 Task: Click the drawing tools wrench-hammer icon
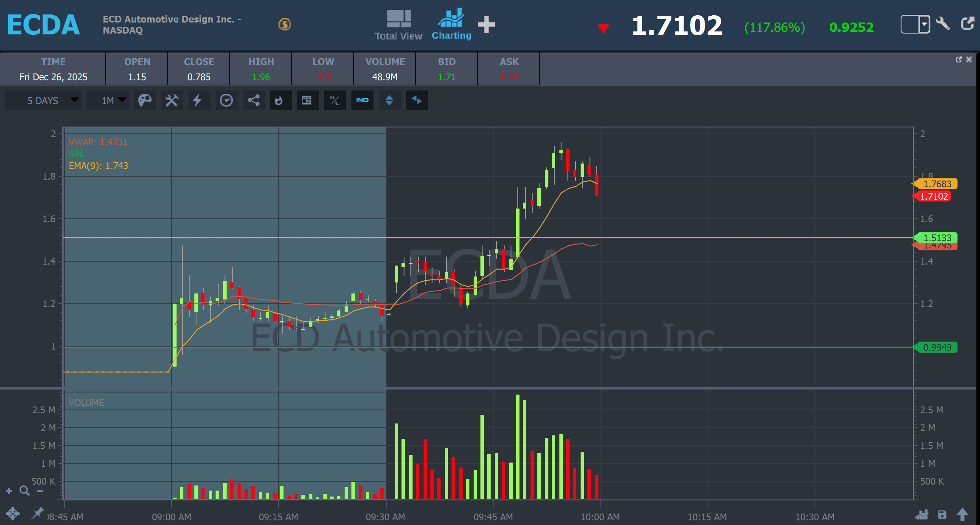pos(172,101)
